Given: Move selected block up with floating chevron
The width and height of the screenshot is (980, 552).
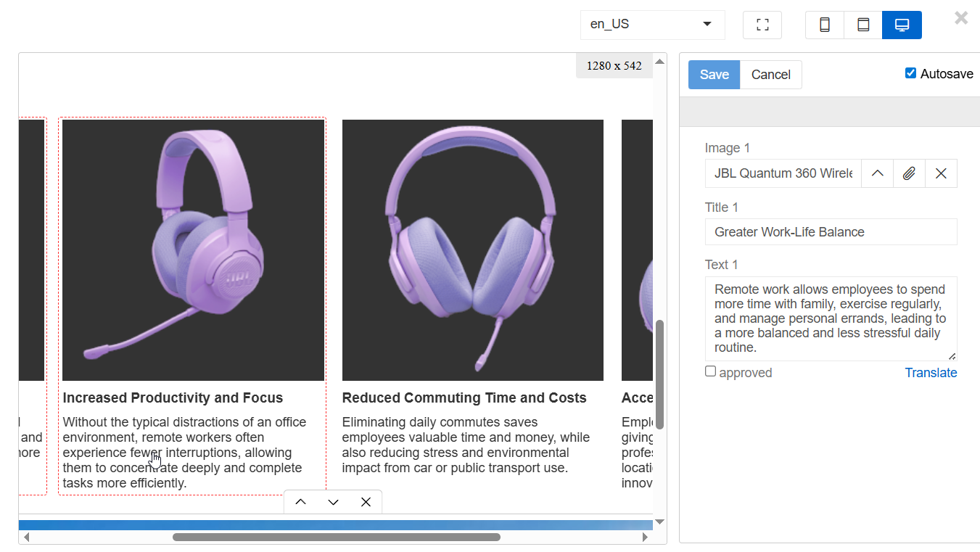Looking at the screenshot, I should [x=300, y=502].
